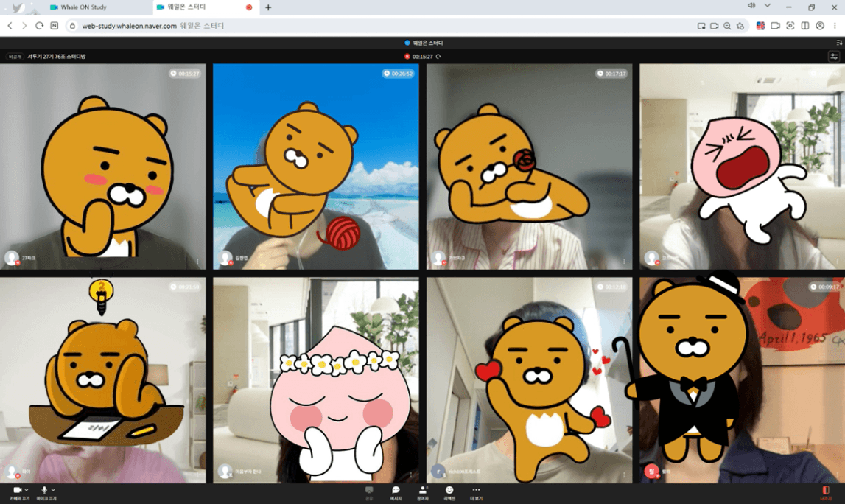Click the avatar on the blushing Ryan tile
The width and height of the screenshot is (845, 504).
(x=11, y=258)
